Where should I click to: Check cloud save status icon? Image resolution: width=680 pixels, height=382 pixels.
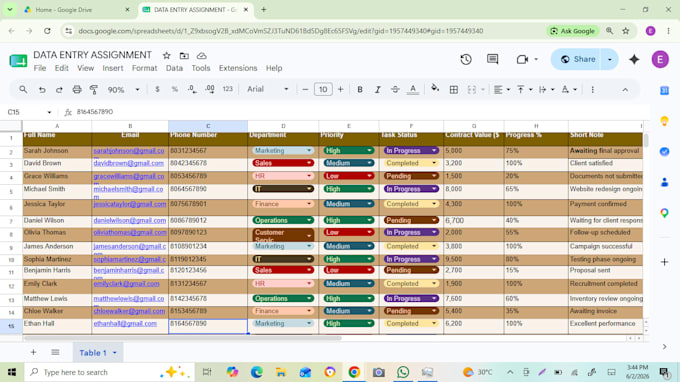pos(202,56)
